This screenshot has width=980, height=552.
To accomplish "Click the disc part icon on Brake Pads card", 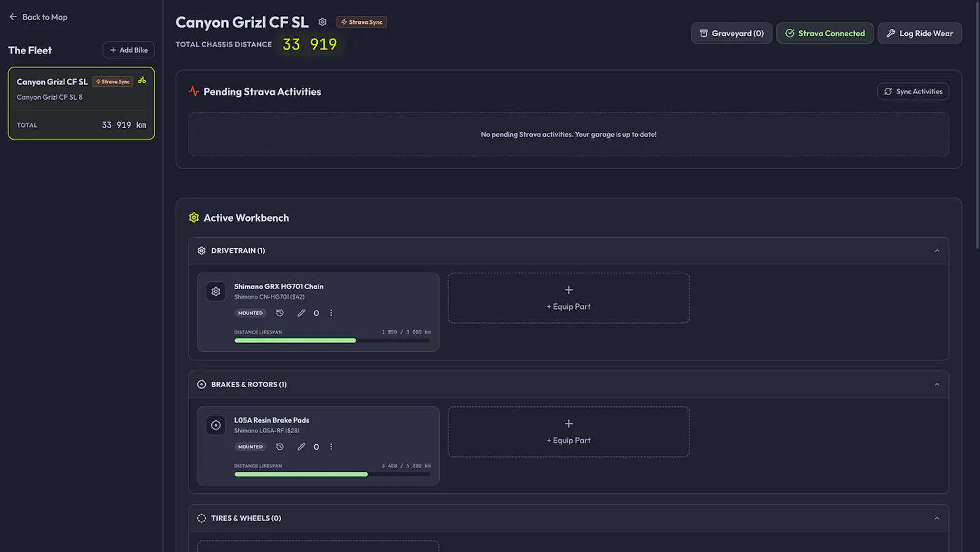I will (216, 425).
